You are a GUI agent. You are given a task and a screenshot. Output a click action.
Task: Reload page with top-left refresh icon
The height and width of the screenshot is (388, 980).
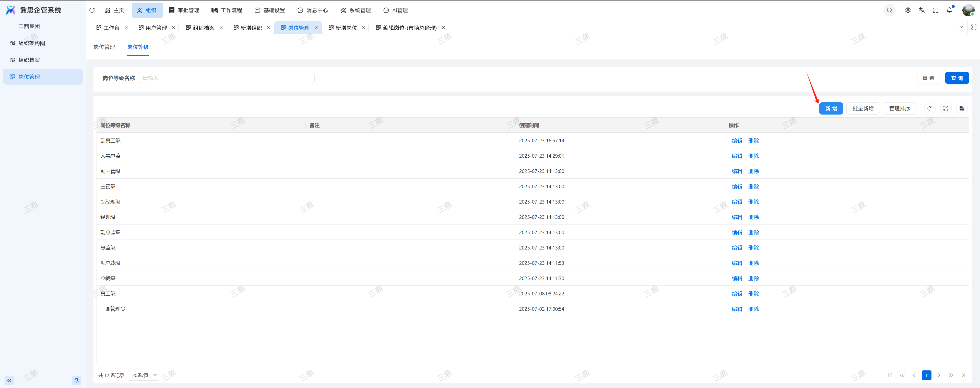[92, 10]
